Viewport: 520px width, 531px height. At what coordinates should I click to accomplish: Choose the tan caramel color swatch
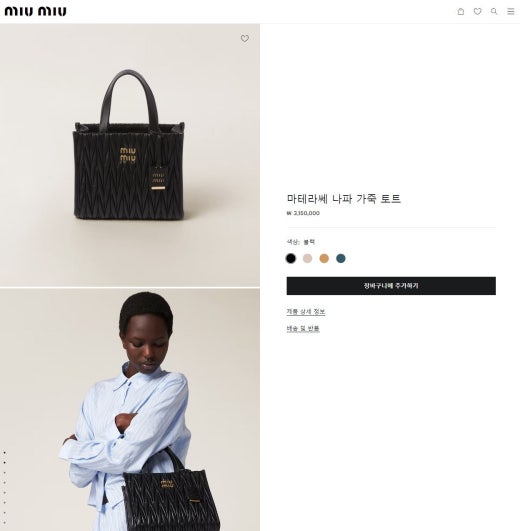coord(324,258)
